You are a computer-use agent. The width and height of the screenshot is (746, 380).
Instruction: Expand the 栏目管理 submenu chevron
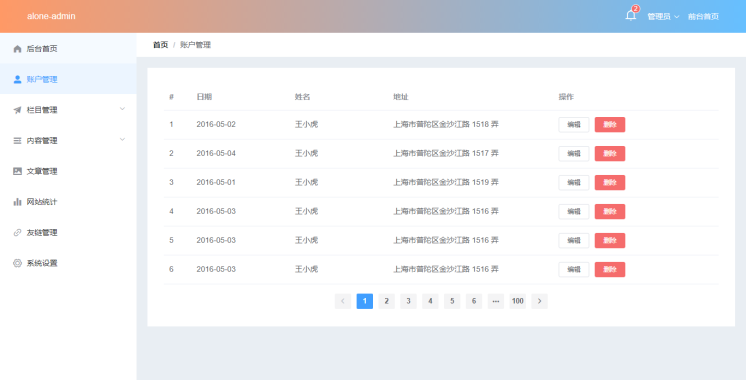click(122, 109)
